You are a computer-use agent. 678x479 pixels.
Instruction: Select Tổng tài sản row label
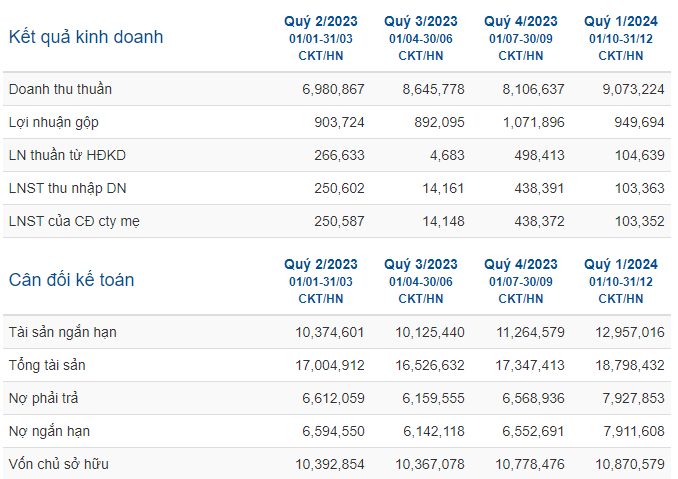47,365
